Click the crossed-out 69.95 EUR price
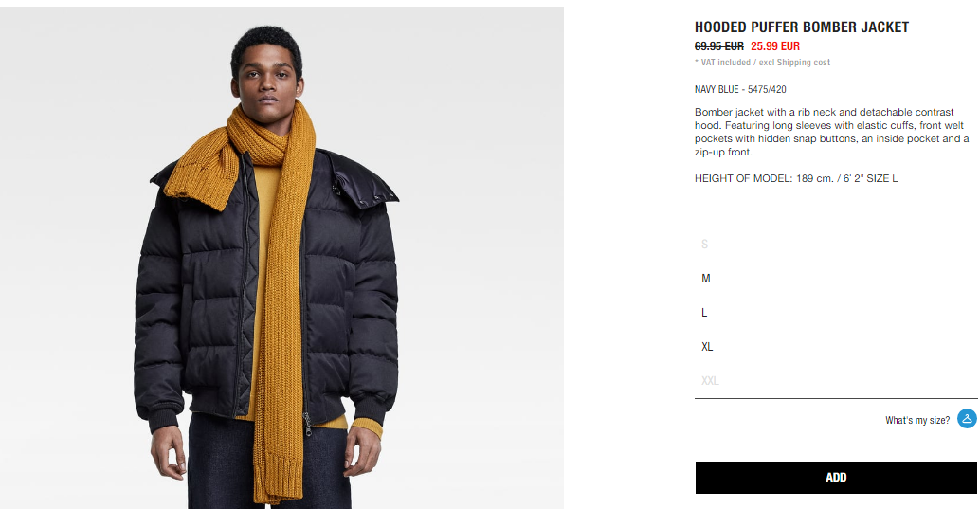The height and width of the screenshot is (509, 980). (718, 46)
